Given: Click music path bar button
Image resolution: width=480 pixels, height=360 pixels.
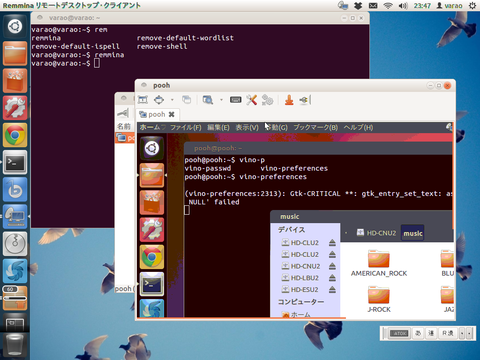Looking at the screenshot, I should point(413,233).
